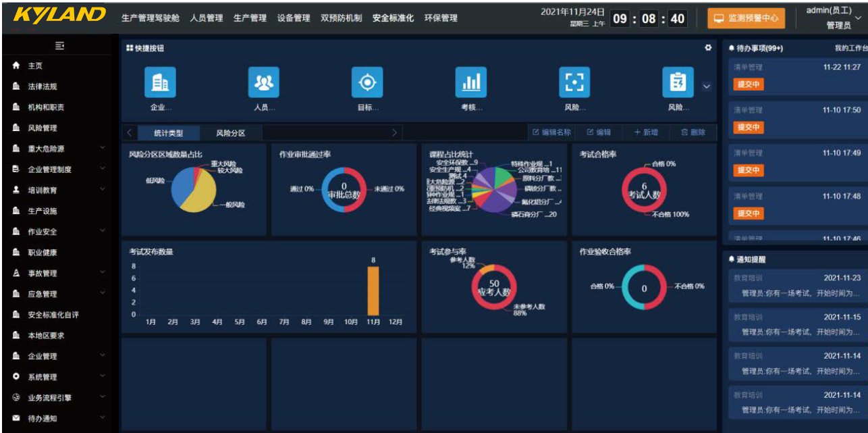Screen dimensions: 868x433
Task: Open the 考核 bar chart quick-access icon
Action: tap(470, 82)
